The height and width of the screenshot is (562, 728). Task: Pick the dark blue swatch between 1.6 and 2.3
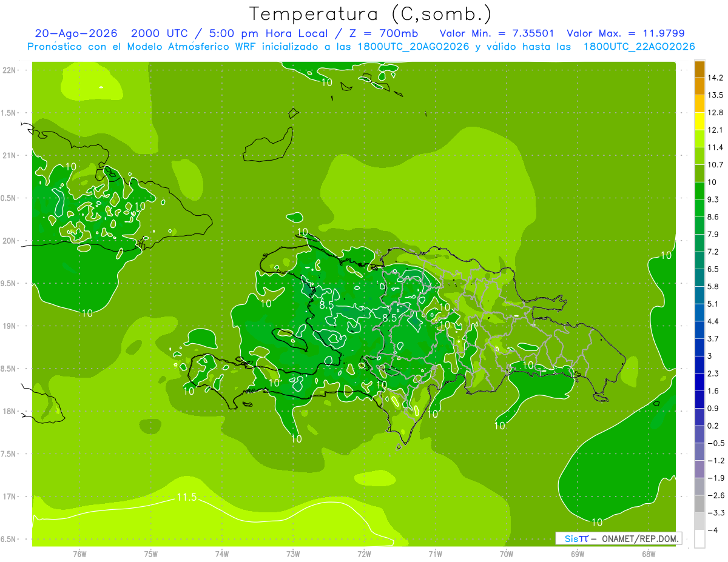click(699, 382)
